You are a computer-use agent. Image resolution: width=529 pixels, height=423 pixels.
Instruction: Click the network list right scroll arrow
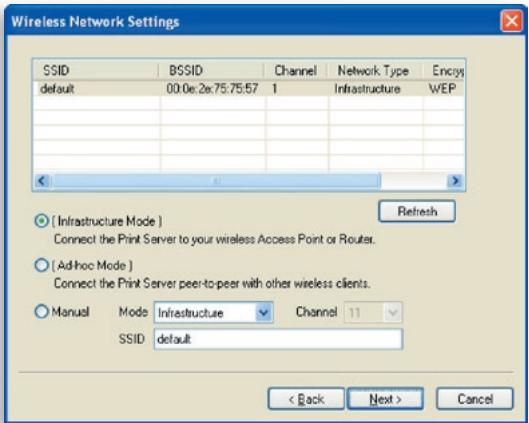455,181
